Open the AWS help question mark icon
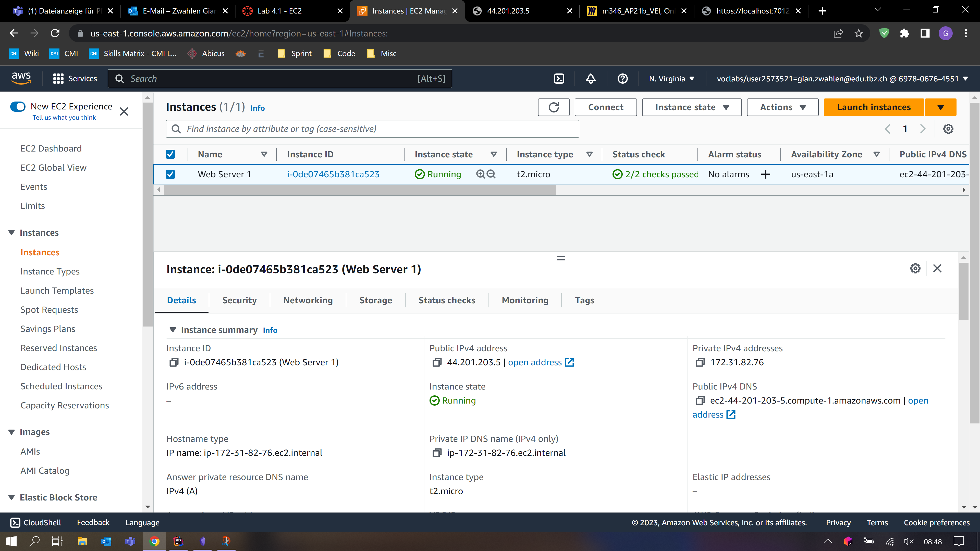980x551 pixels. [622, 79]
